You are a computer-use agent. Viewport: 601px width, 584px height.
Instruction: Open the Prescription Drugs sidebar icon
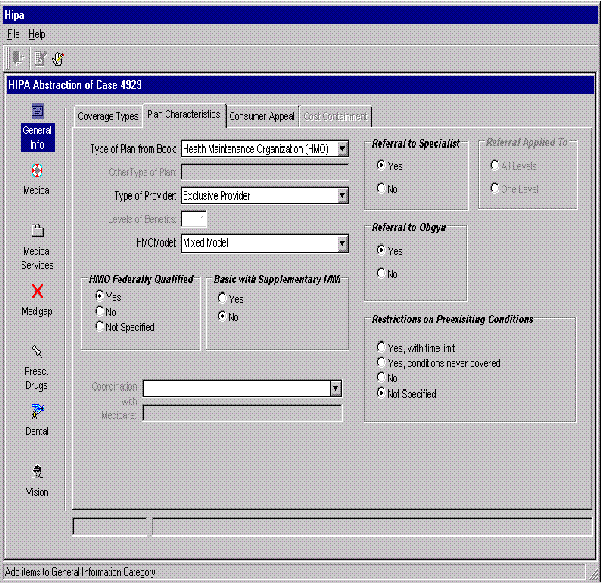(x=37, y=351)
